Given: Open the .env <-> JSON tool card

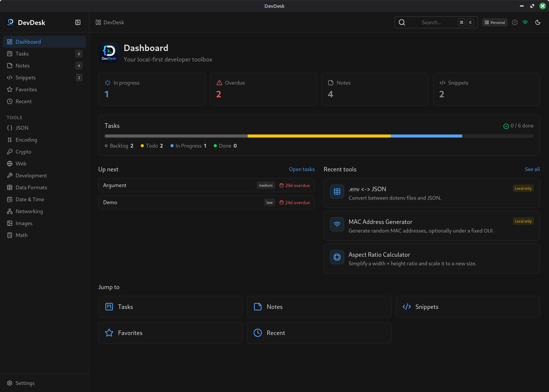Looking at the screenshot, I should tap(432, 193).
